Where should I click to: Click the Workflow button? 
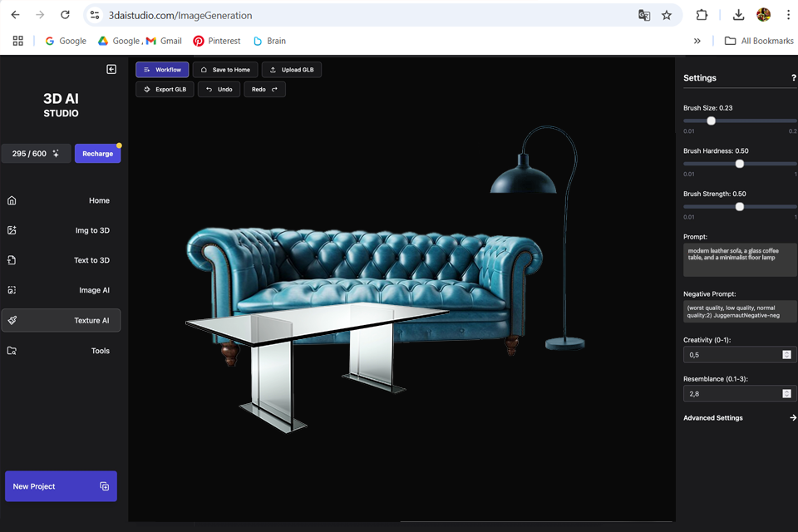coord(162,70)
